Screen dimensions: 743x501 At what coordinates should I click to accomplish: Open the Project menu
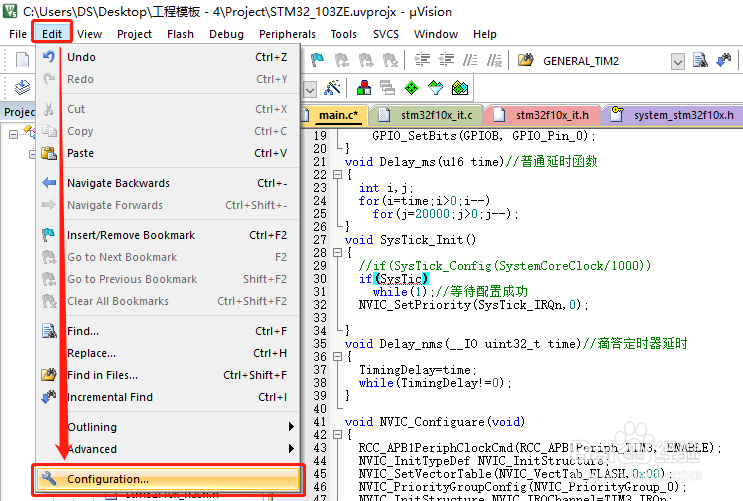tap(134, 34)
